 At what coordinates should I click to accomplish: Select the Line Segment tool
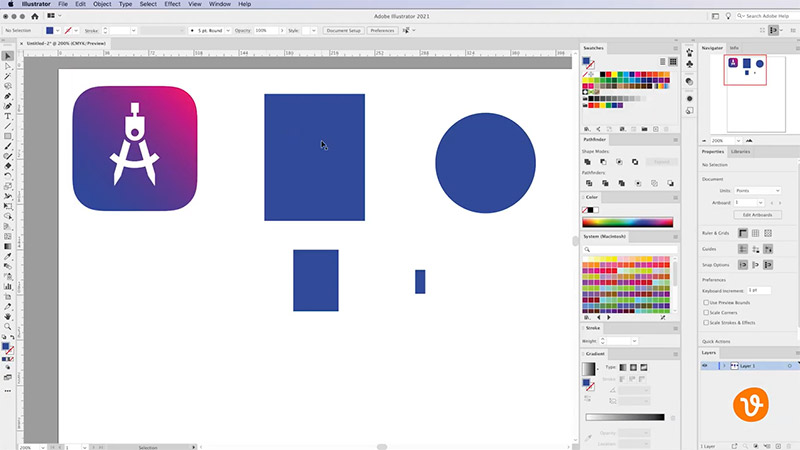point(8,127)
